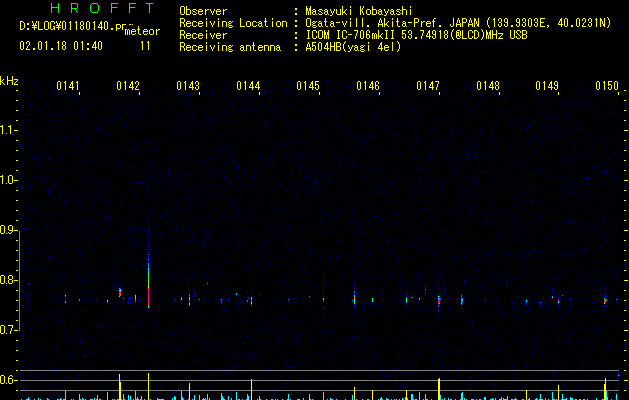The image size is (629, 400).
Task: Click the 0143 time marker
Action: 188,86
